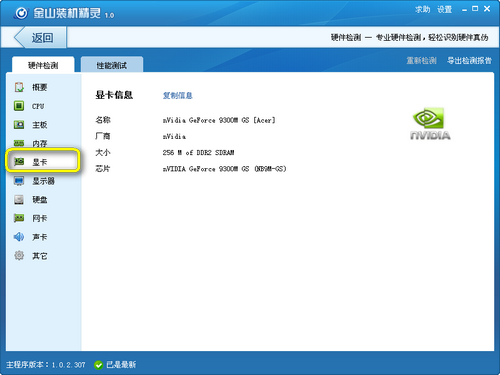Open the 概要 overview icon in sidebar
This screenshot has height=375, width=500.
pyautogui.click(x=19, y=87)
